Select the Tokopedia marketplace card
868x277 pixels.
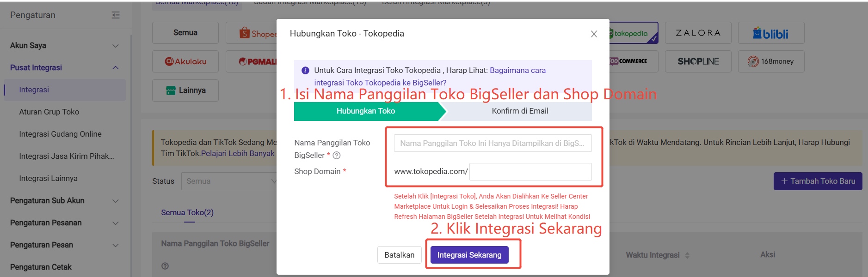pyautogui.click(x=634, y=33)
